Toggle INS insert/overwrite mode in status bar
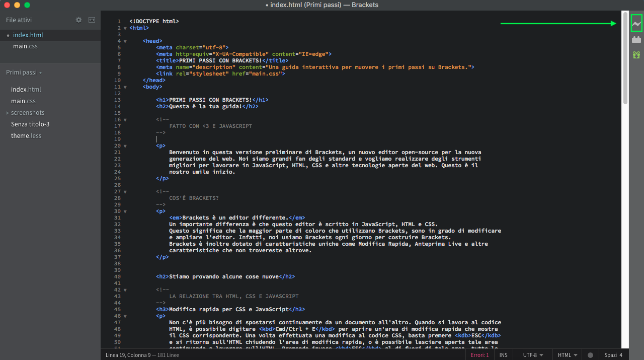This screenshot has width=644, height=360. tap(503, 355)
